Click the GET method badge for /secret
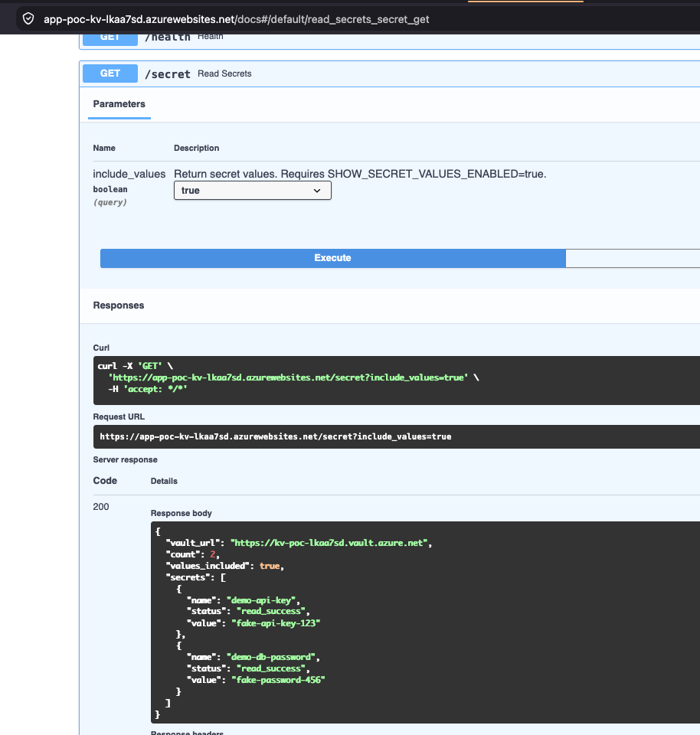 (x=110, y=73)
